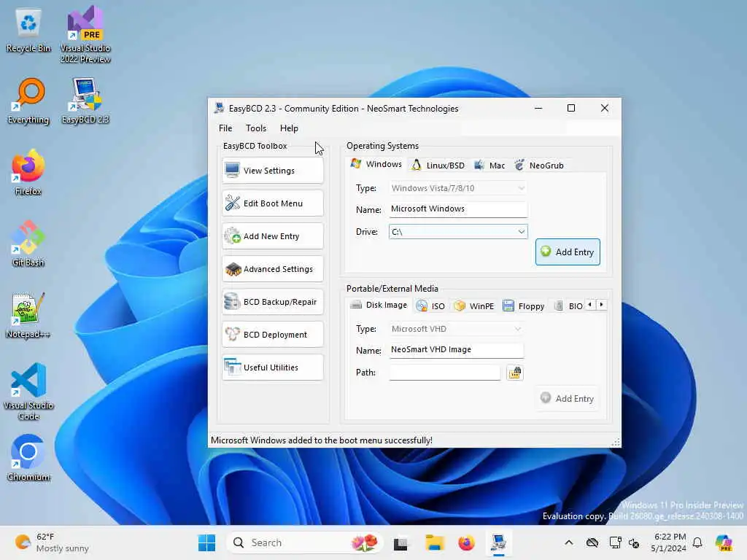747x560 pixels.
Task: Open notifications bell icon
Action: [697, 542]
